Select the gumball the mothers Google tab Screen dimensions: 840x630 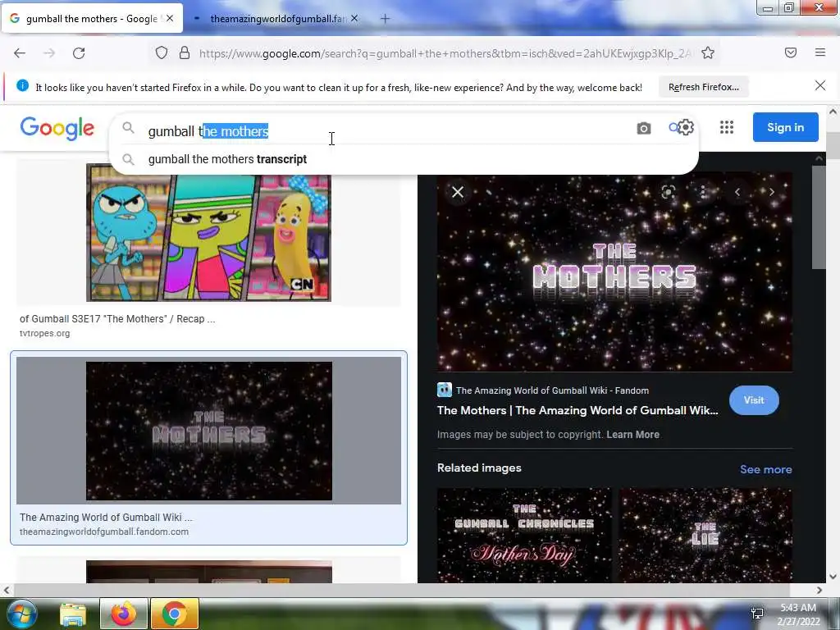click(91, 19)
